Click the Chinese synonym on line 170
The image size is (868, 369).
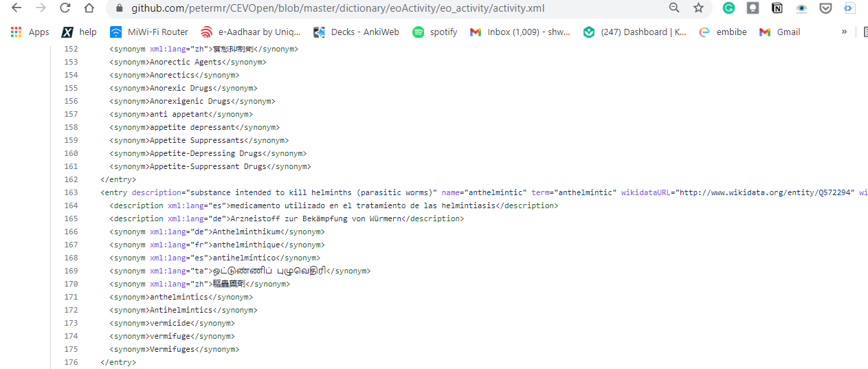click(x=229, y=284)
